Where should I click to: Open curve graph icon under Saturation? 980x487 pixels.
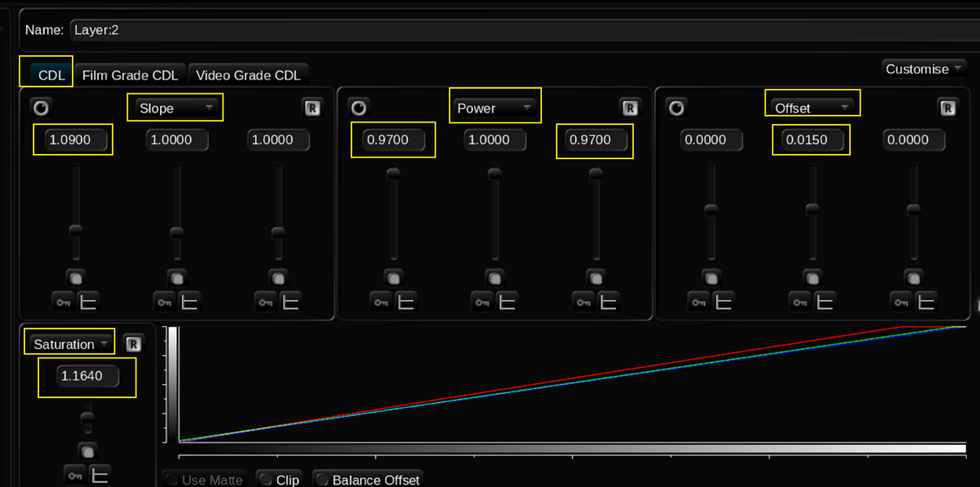(x=100, y=476)
